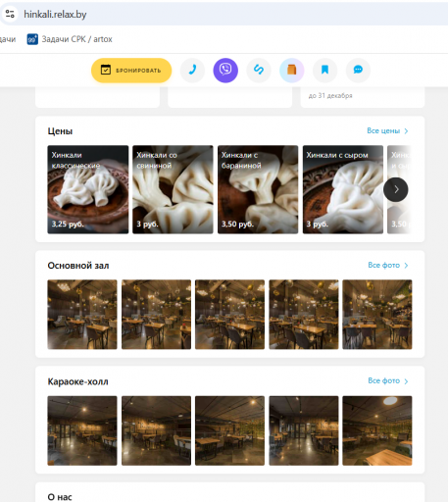Image resolution: width=448 pixels, height=502 pixels.
Task: Open the Все цены link
Action: [383, 130]
